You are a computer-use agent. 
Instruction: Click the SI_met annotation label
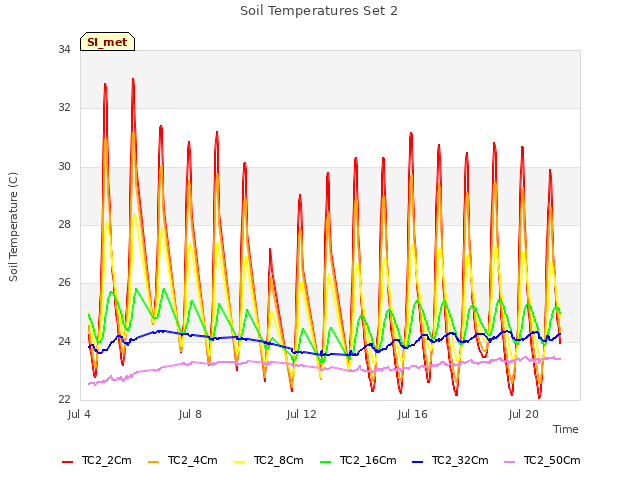pos(107,42)
